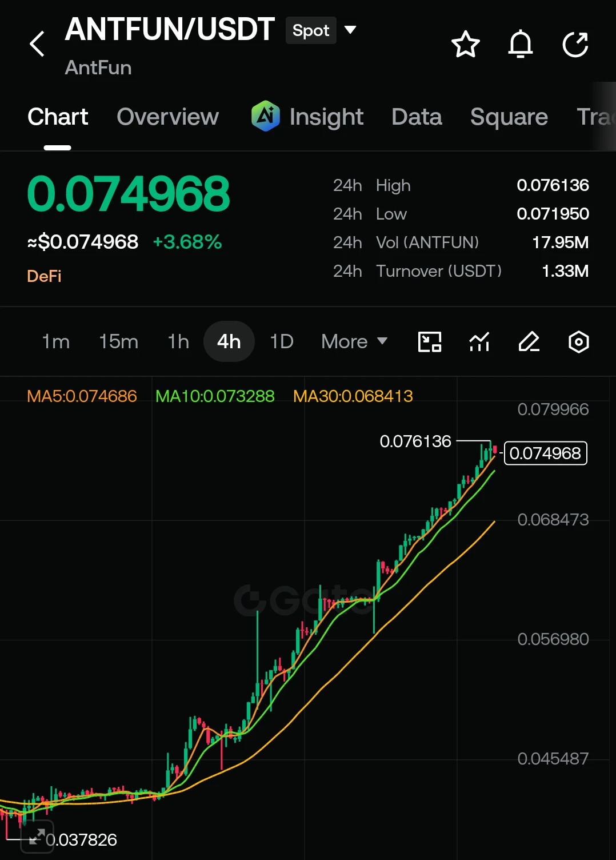Tap the chart low label 0.037826

pyautogui.click(x=81, y=840)
